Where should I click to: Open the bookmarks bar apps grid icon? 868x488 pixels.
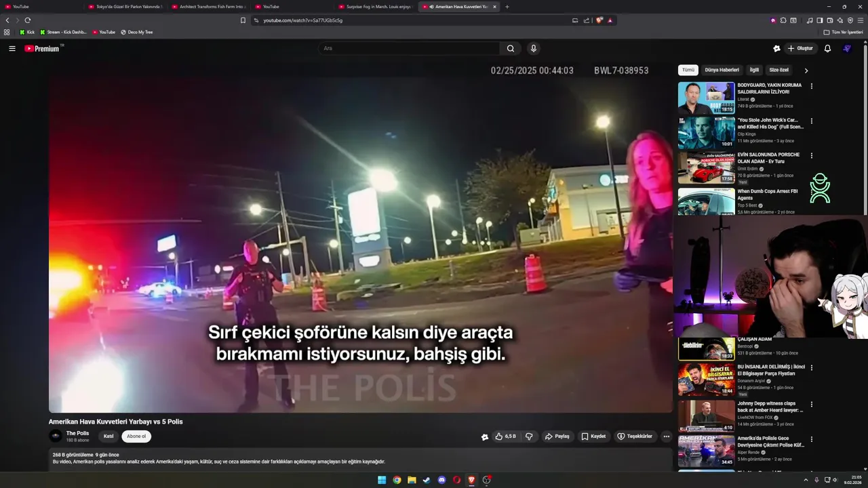point(7,32)
